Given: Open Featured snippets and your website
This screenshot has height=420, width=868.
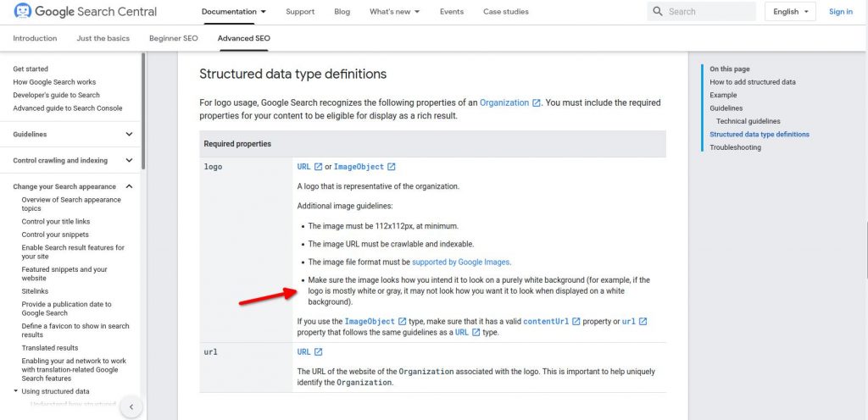Looking at the screenshot, I should [x=64, y=274].
